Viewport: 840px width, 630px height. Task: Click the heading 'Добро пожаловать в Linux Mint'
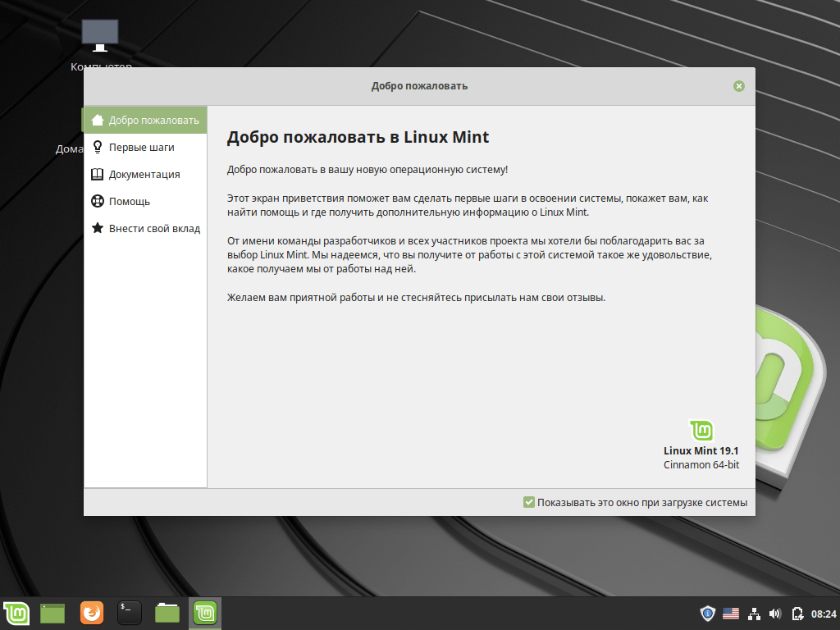[x=358, y=137]
